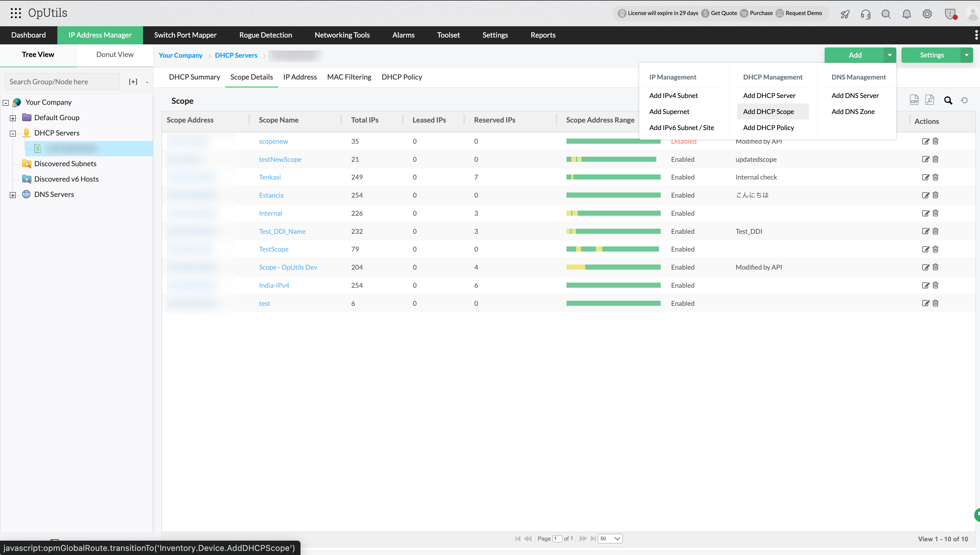Click the rocket quick-start icon
Viewport: 980px width, 555px height.
tap(845, 14)
